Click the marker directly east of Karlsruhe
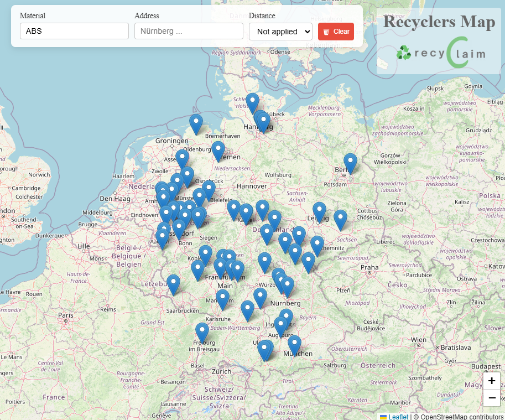Image resolution: width=505 pixels, height=420 pixels. coord(247,311)
